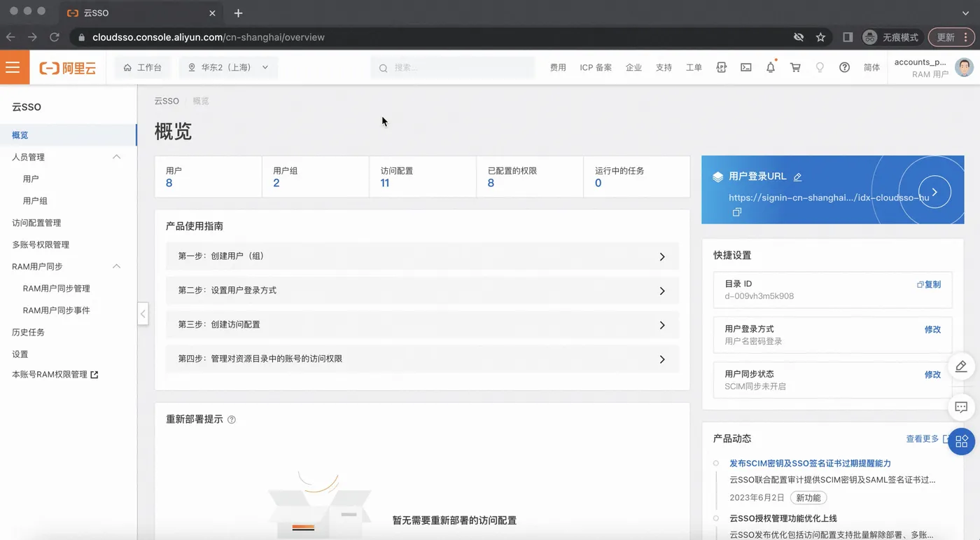Expand 第二步：设置用户登录方式

click(422, 290)
